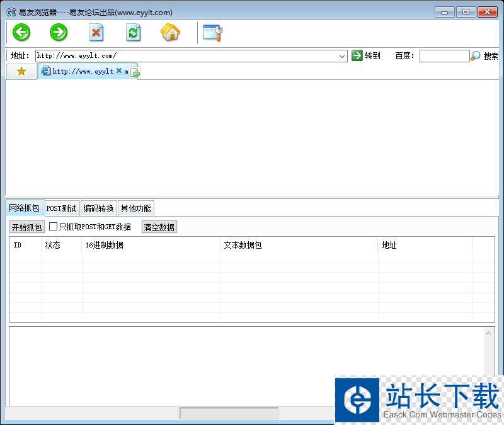Open favorites with the star button
Image resolution: width=504 pixels, height=425 pixels.
click(21, 71)
